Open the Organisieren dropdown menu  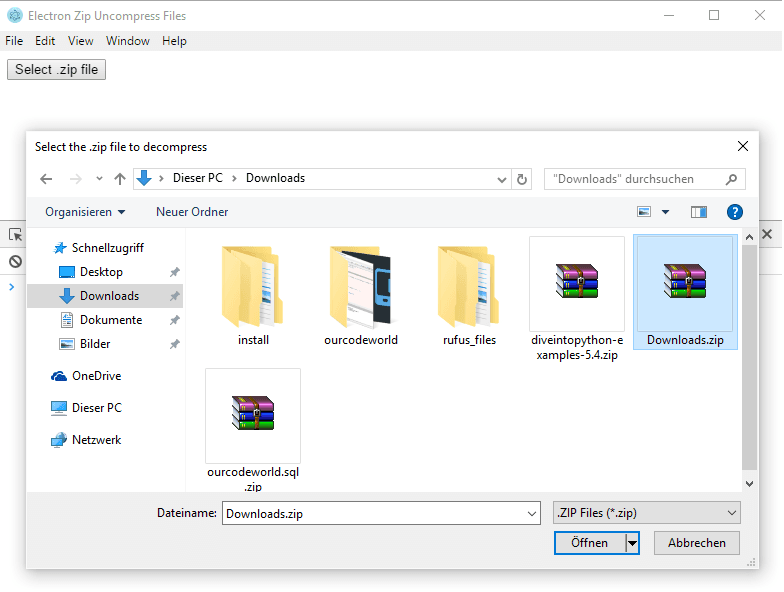(x=85, y=212)
